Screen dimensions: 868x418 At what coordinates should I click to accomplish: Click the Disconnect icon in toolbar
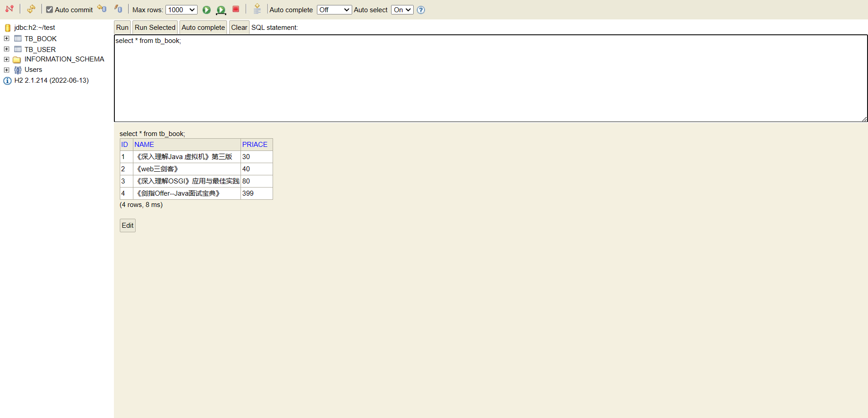(x=9, y=9)
